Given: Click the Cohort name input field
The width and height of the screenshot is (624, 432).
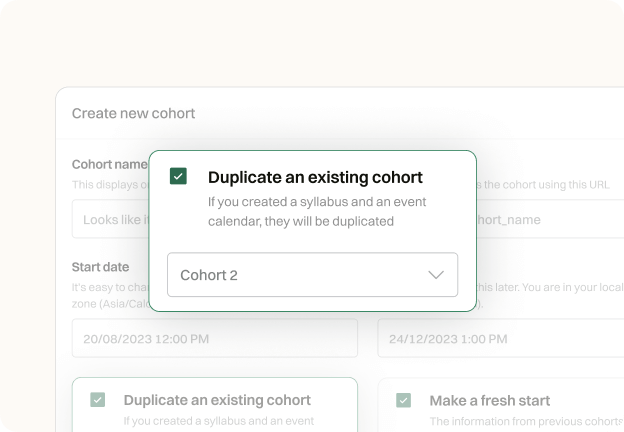Looking at the screenshot, I should pos(111,219).
